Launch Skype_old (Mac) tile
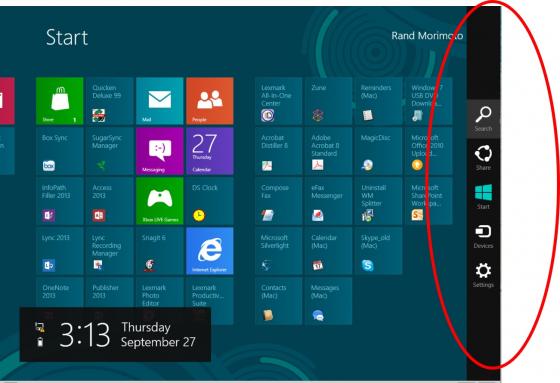This screenshot has width=560, height=383. (379, 251)
